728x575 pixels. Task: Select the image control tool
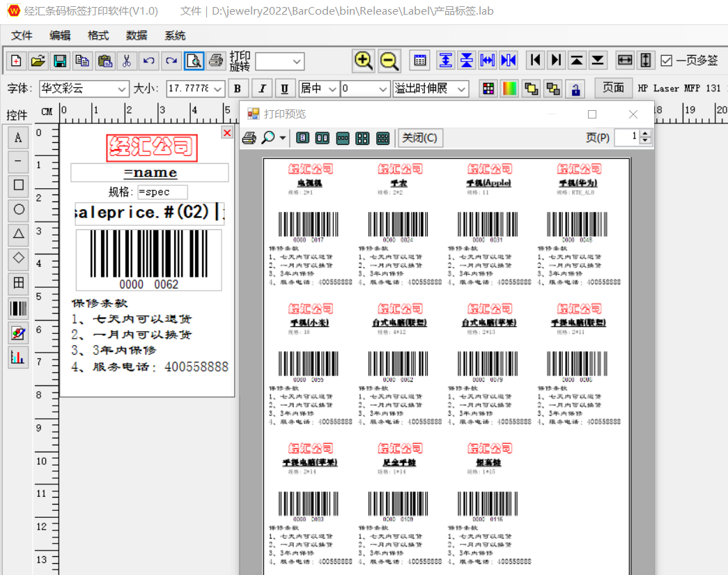pos(18,333)
